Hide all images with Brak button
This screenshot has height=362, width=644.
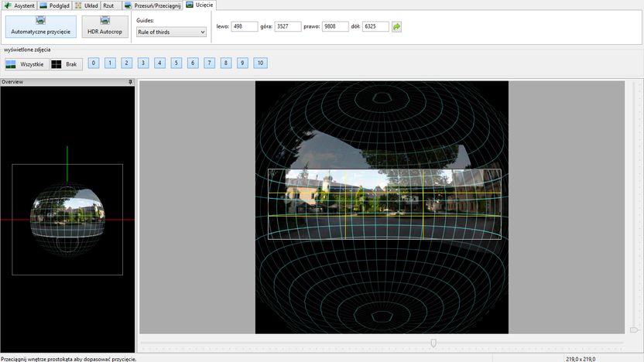(x=66, y=64)
